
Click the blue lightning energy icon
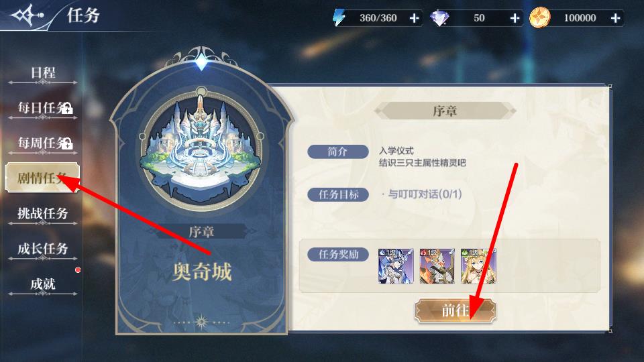[x=339, y=17]
